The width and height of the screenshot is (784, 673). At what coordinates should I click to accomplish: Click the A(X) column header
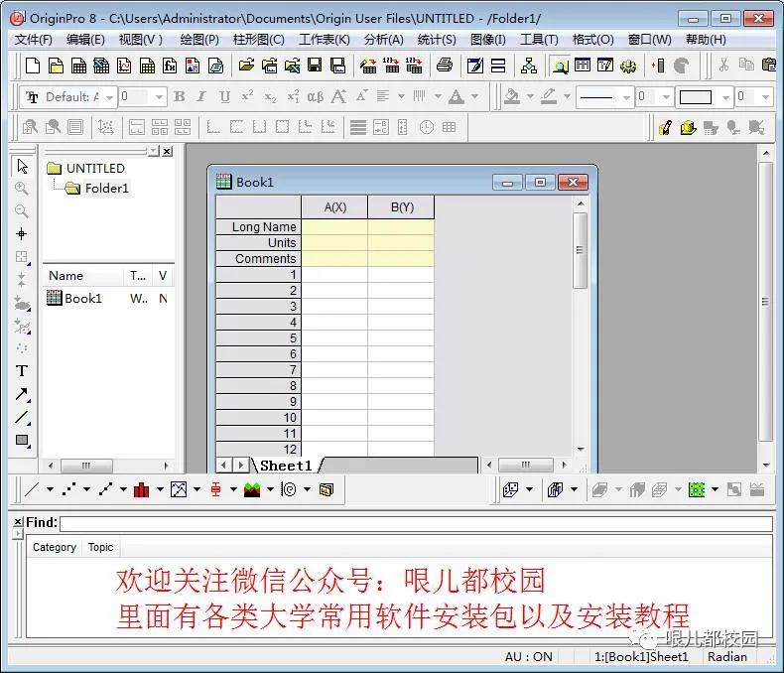tap(335, 207)
